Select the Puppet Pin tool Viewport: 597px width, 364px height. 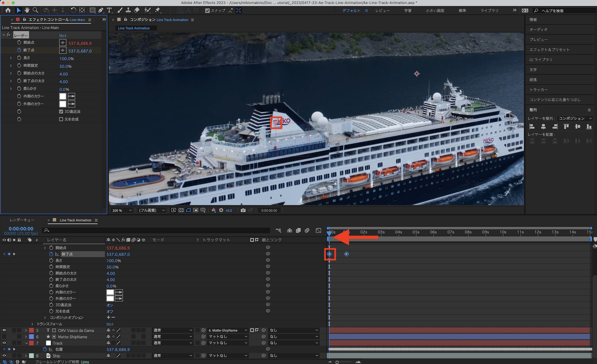tap(158, 10)
